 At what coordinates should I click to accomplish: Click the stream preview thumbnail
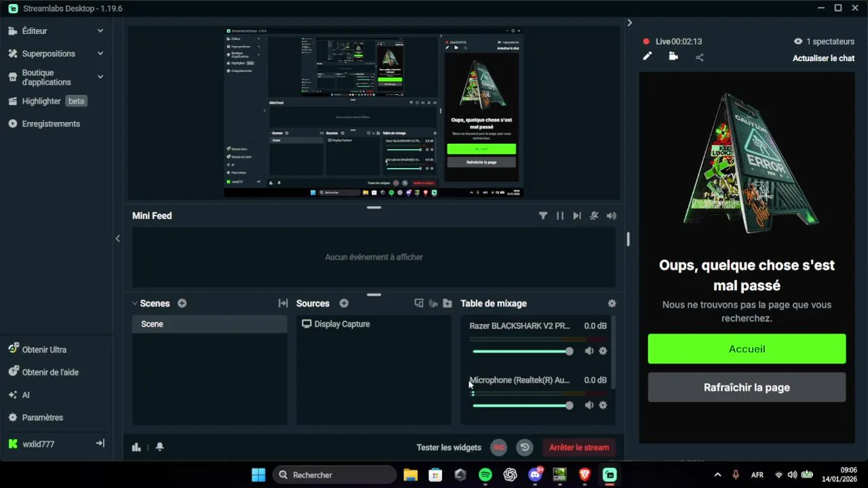click(374, 113)
